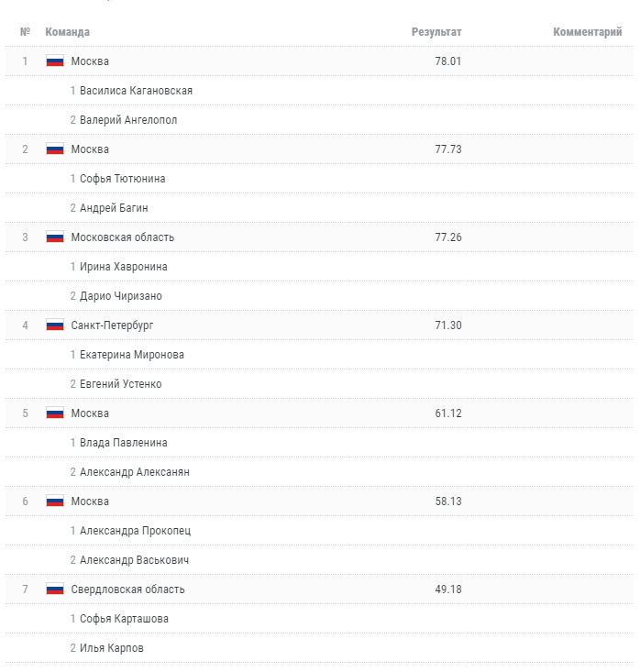Viewport: 640px width, 672px height.
Task: Select athlete Софья Тютюнина
Action: pyautogui.click(x=123, y=179)
